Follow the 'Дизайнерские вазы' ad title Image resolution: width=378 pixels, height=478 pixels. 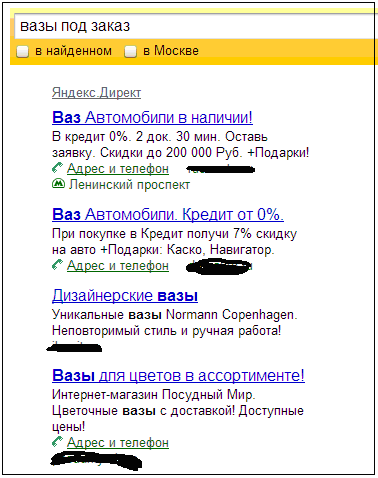coord(125,296)
